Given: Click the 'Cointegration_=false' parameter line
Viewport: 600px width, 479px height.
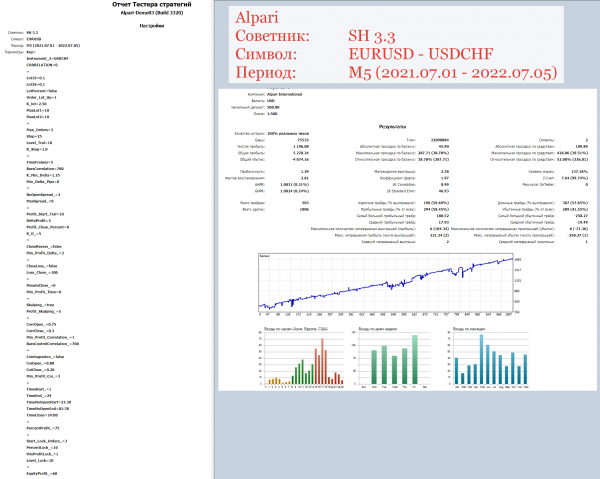Looking at the screenshot, I should click(45, 357).
